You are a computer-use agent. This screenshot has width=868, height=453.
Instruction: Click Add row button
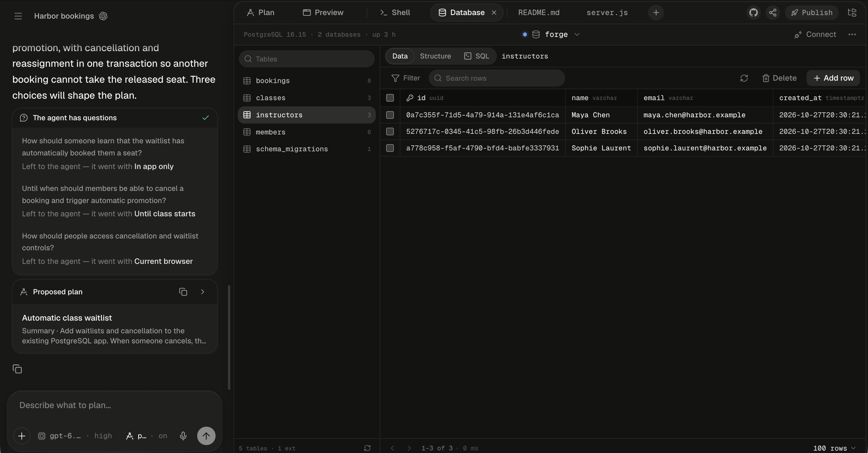pos(833,78)
